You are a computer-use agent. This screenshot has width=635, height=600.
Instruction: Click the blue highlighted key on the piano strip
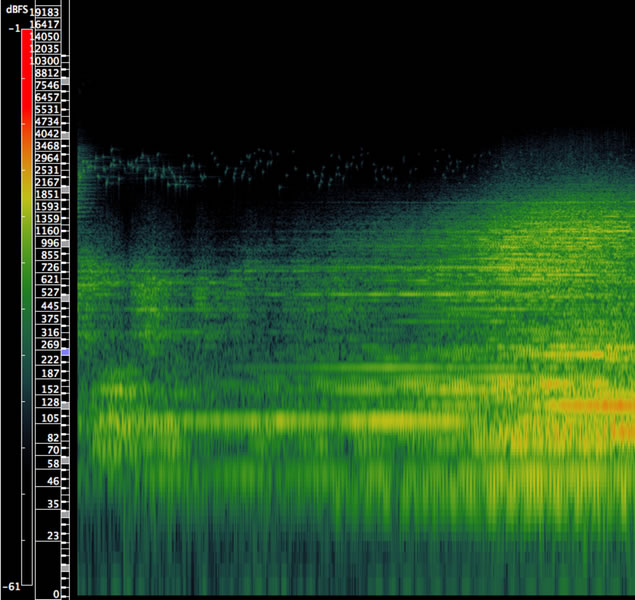click(x=66, y=353)
